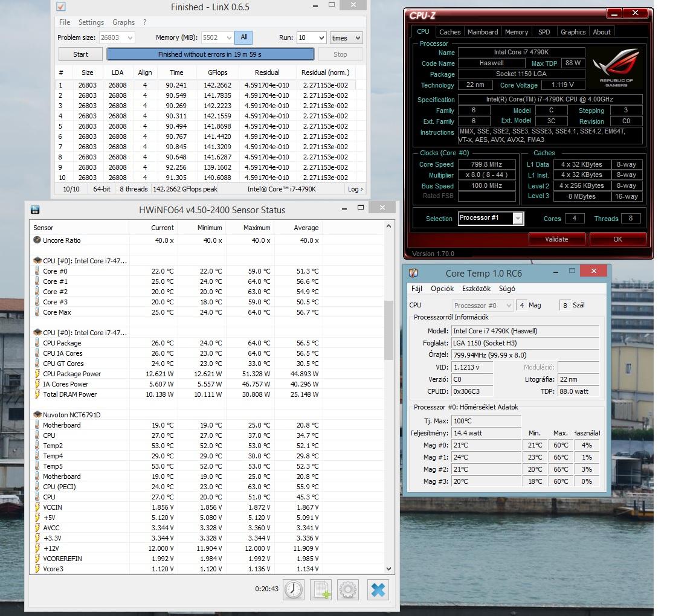Screen dimensions: 696x616
Task: Click the lightning icon beside Total DRAM Power
Action: coord(37,394)
